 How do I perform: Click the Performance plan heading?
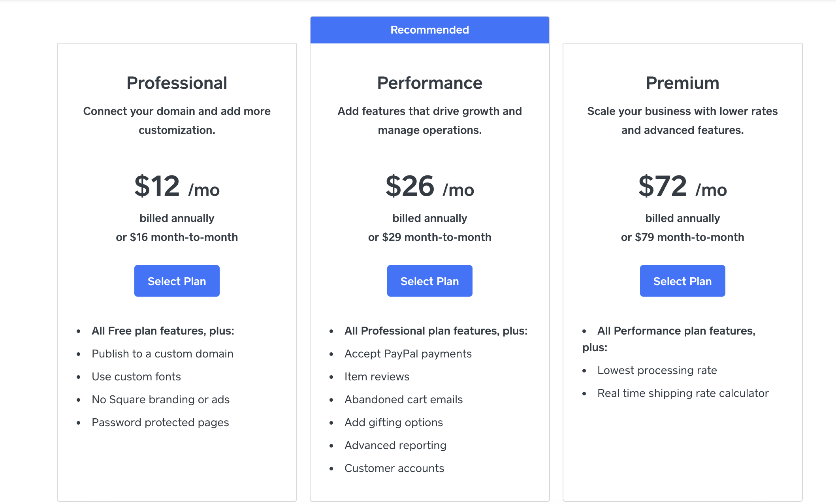pyautogui.click(x=429, y=83)
